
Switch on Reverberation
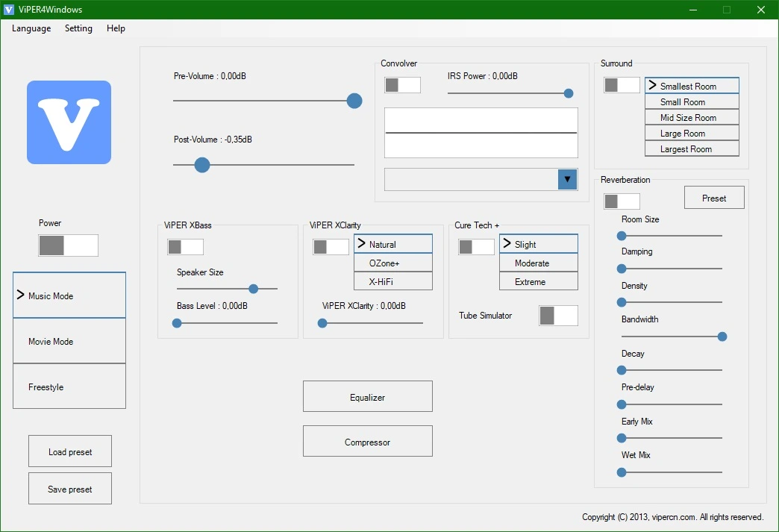pos(622,201)
